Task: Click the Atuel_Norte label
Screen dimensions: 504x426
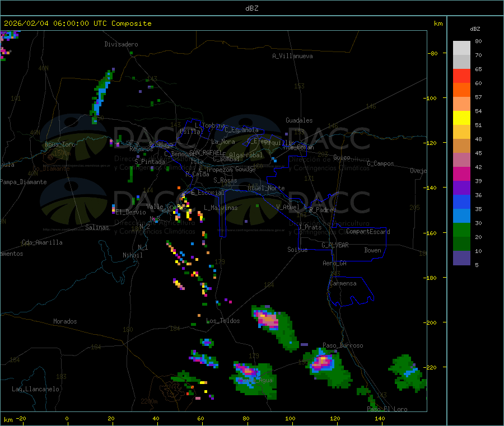Action: 266,188
